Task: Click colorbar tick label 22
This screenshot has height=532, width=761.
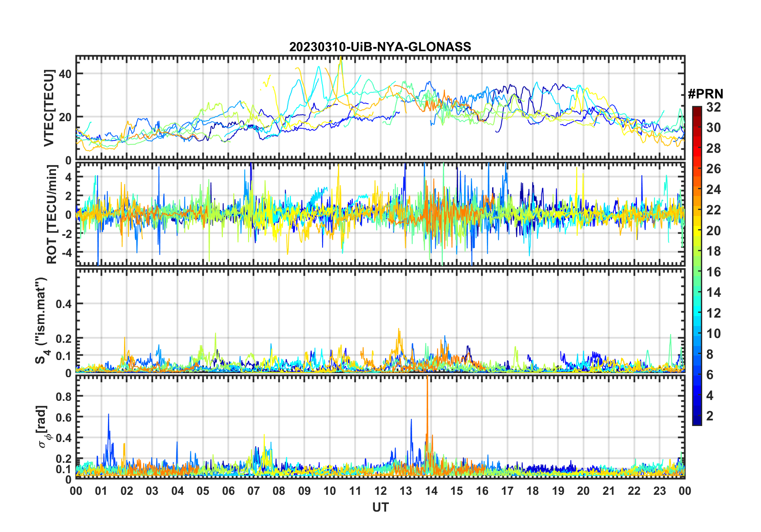Action: pos(713,210)
